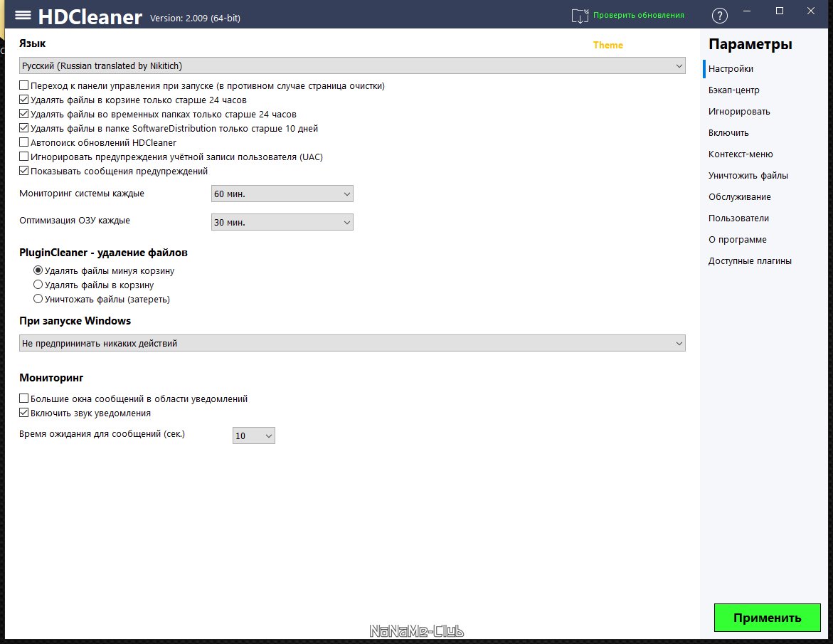The image size is (833, 644).
Task: Click the help question mark icon
Action: tap(720, 16)
